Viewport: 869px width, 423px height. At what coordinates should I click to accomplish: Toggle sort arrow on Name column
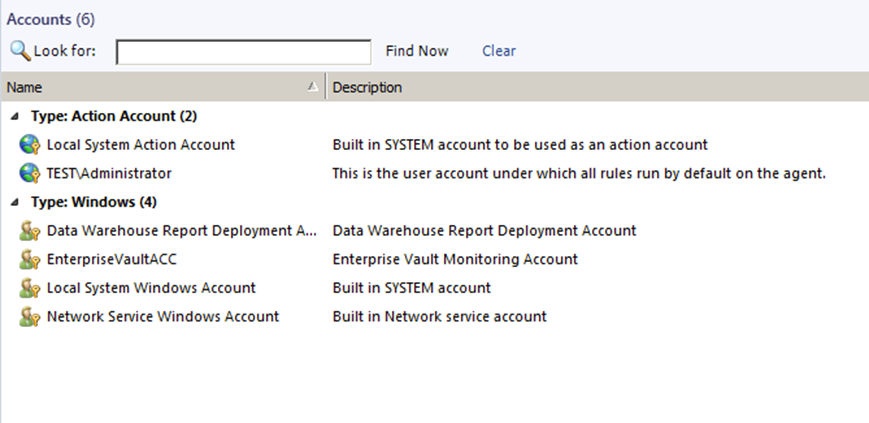pos(313,86)
